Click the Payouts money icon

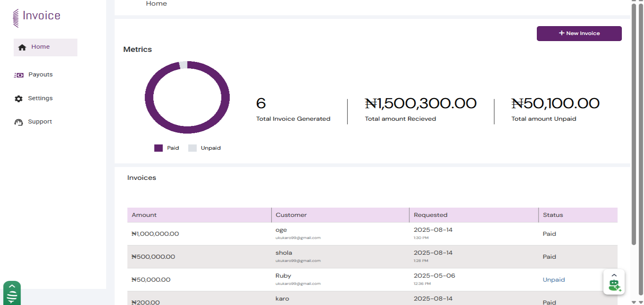(19, 75)
